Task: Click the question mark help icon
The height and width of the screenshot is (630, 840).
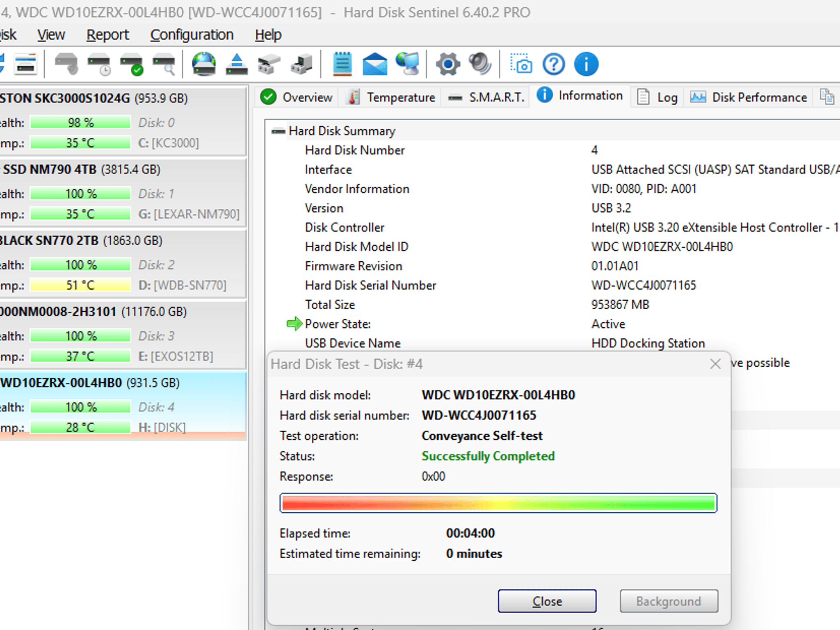Action: tap(553, 64)
